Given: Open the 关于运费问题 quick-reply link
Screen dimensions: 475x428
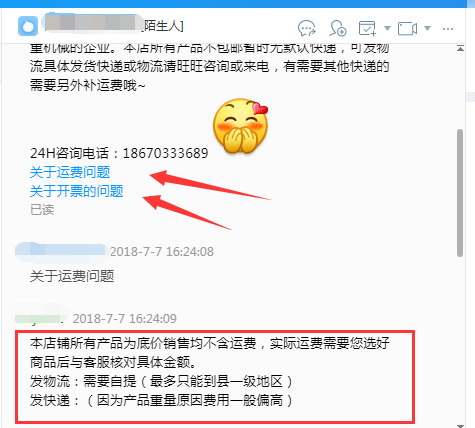Looking at the screenshot, I should point(70,172).
